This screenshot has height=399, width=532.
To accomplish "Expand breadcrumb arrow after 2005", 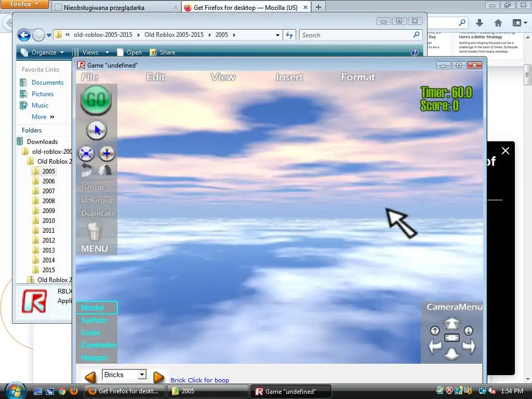I will 234,35.
